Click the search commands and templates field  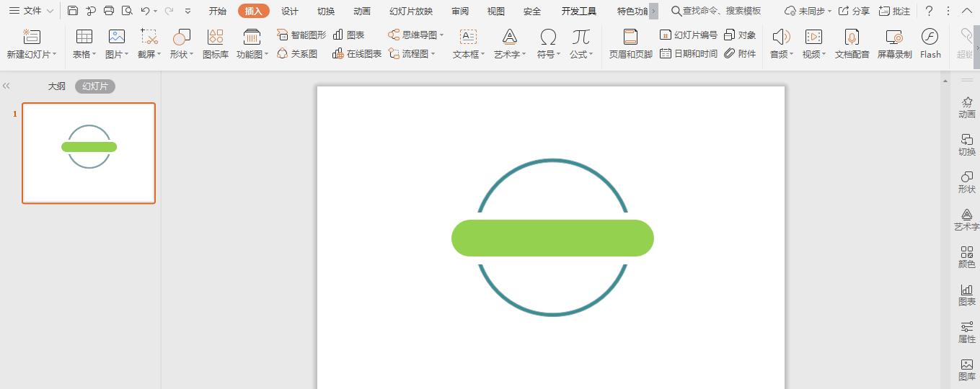(716, 11)
